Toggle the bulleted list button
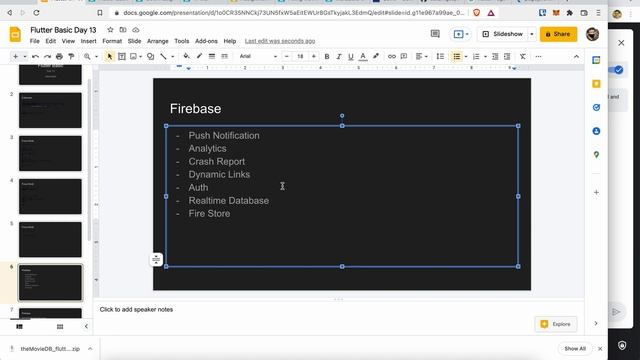 pyautogui.click(x=456, y=56)
